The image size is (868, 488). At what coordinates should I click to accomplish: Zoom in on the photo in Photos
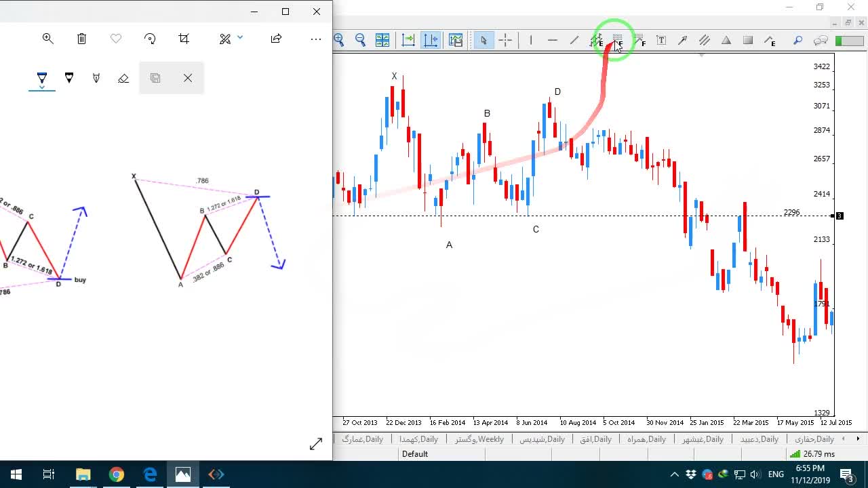point(47,39)
